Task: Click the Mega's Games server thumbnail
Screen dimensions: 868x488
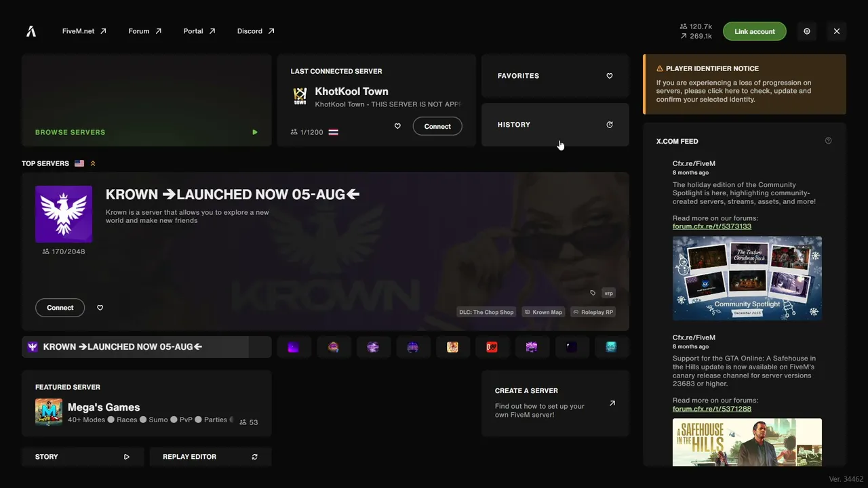Action: click(49, 412)
